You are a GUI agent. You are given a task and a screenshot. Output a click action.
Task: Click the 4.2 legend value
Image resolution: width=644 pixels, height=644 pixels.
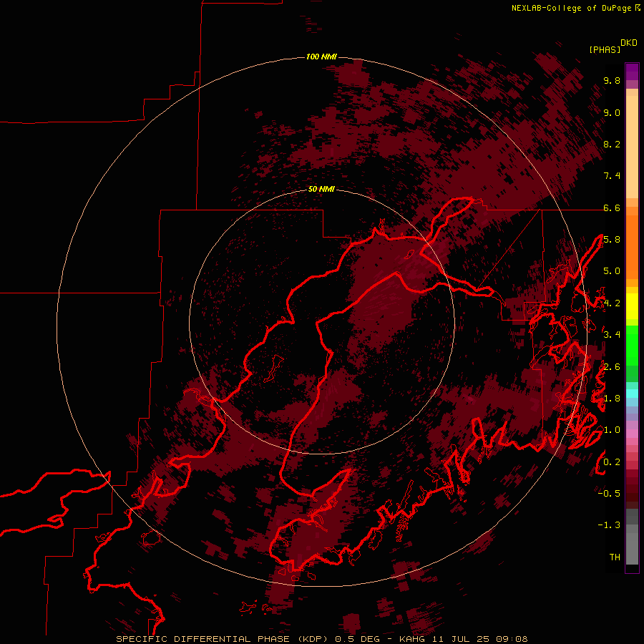tap(612, 303)
